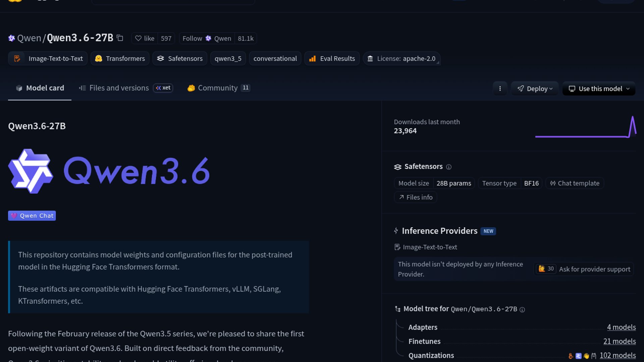This screenshot has width=644, height=362.
Task: Click Ask for provider support
Action: tap(594, 269)
